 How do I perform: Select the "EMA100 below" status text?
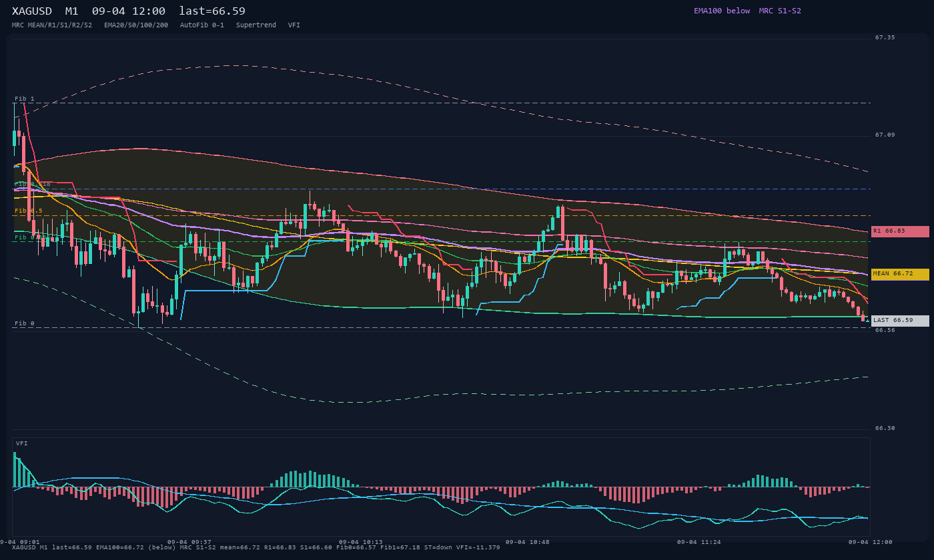click(x=722, y=11)
